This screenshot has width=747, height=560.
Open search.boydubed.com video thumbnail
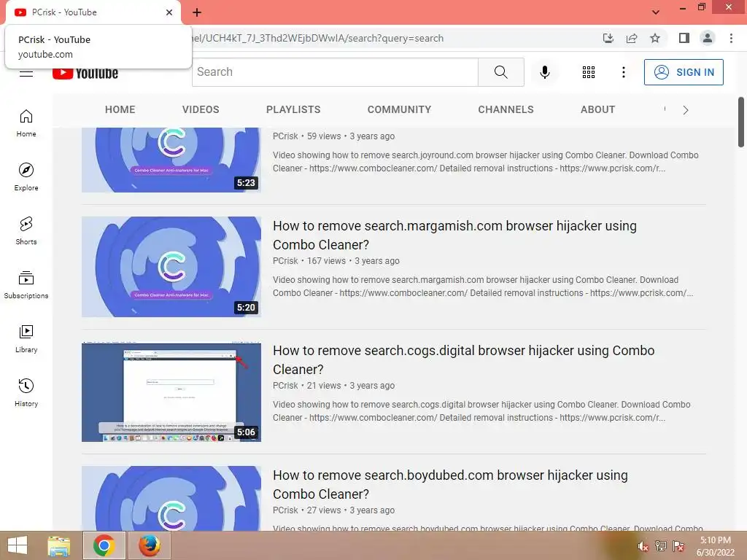pyautogui.click(x=171, y=498)
